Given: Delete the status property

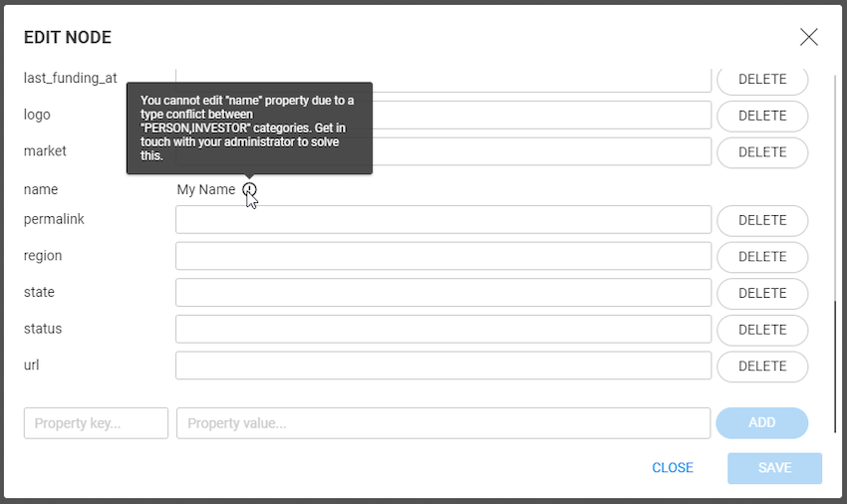Looking at the screenshot, I should (762, 330).
